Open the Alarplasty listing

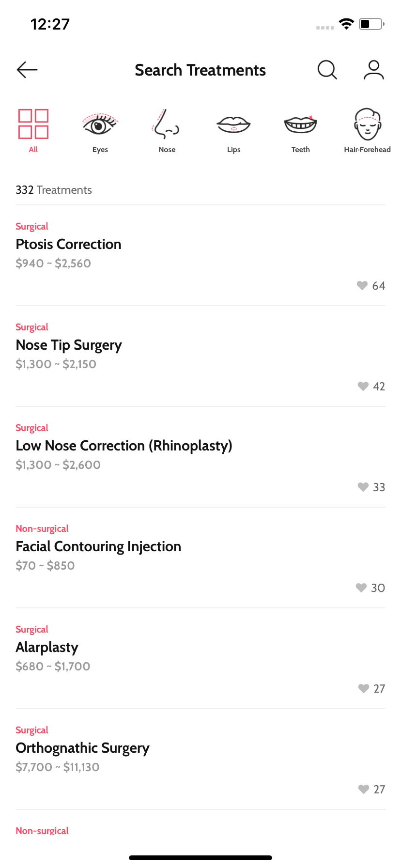click(x=200, y=659)
